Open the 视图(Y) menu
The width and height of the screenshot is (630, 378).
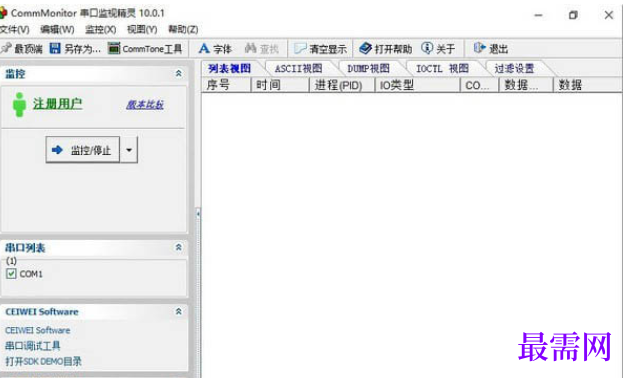pos(142,30)
